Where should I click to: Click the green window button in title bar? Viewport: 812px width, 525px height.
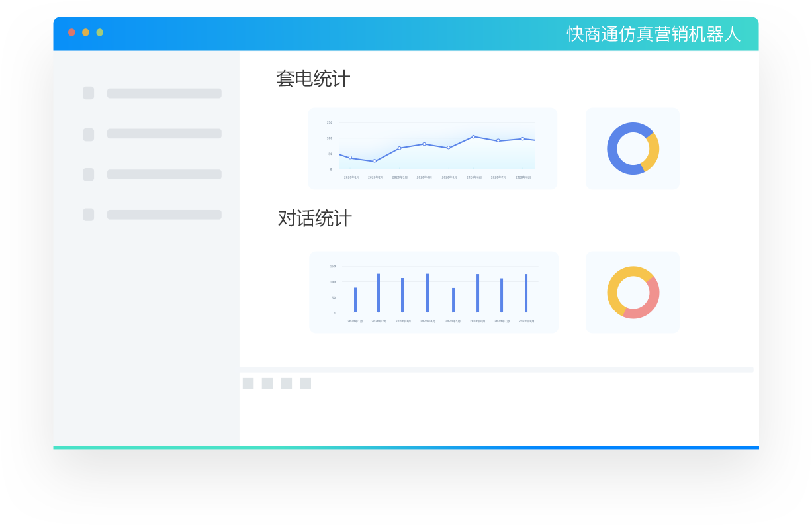click(x=100, y=32)
